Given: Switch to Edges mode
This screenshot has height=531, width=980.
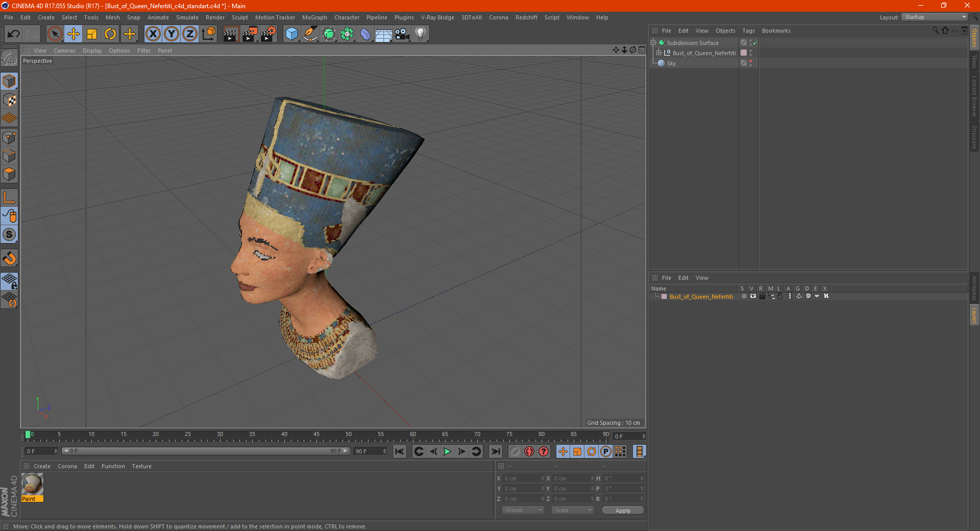Looking at the screenshot, I should (9, 156).
